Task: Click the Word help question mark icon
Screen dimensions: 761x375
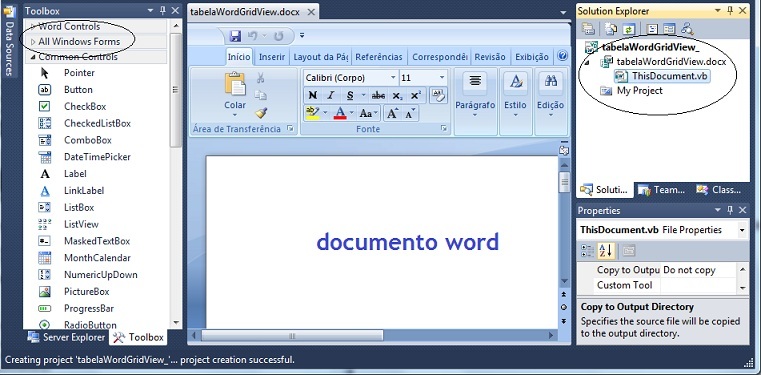Action: point(562,56)
